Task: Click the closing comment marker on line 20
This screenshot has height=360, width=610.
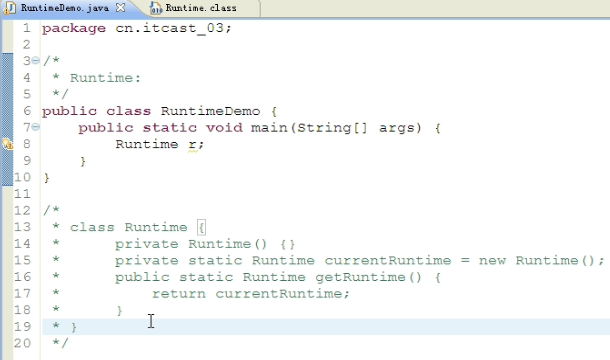Action: (x=60, y=343)
